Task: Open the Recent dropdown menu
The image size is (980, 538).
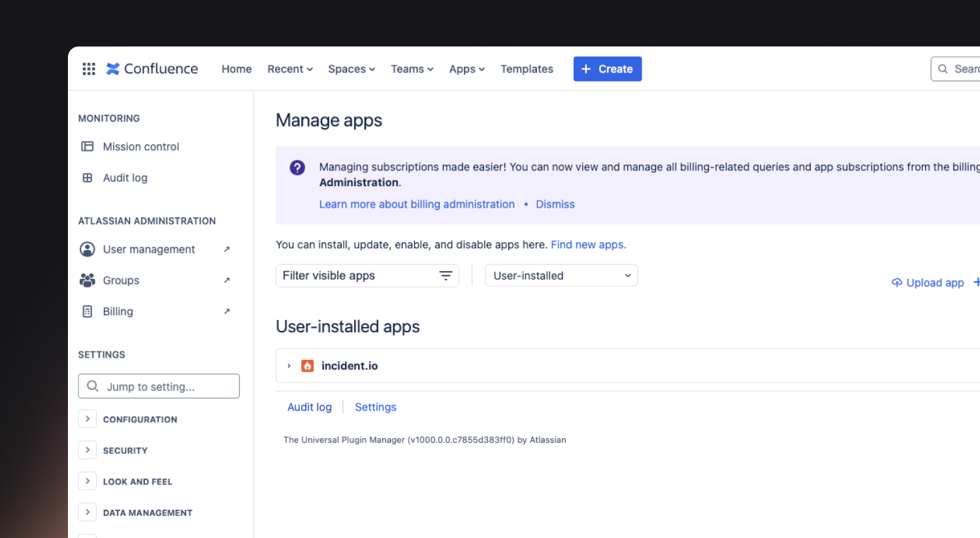Action: click(x=290, y=69)
